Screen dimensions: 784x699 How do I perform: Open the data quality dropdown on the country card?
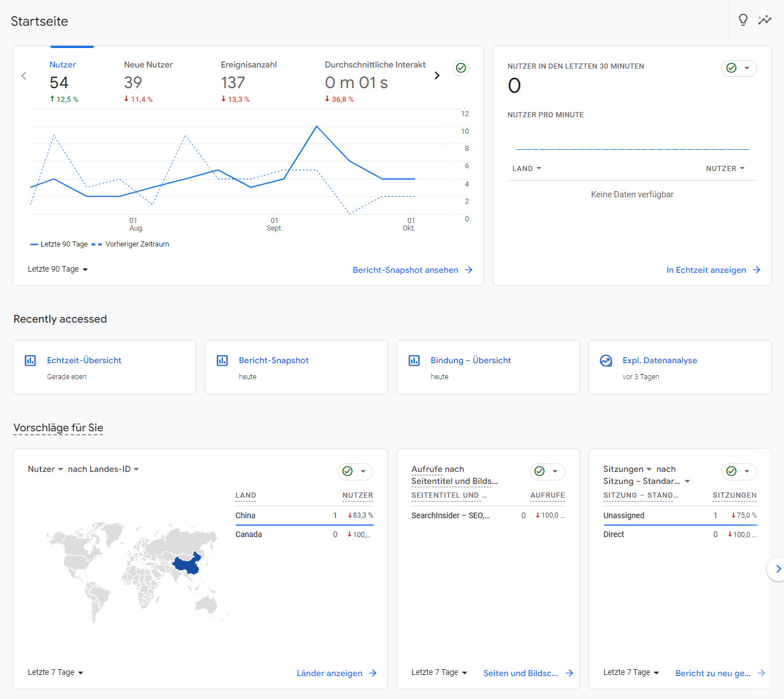tap(355, 471)
